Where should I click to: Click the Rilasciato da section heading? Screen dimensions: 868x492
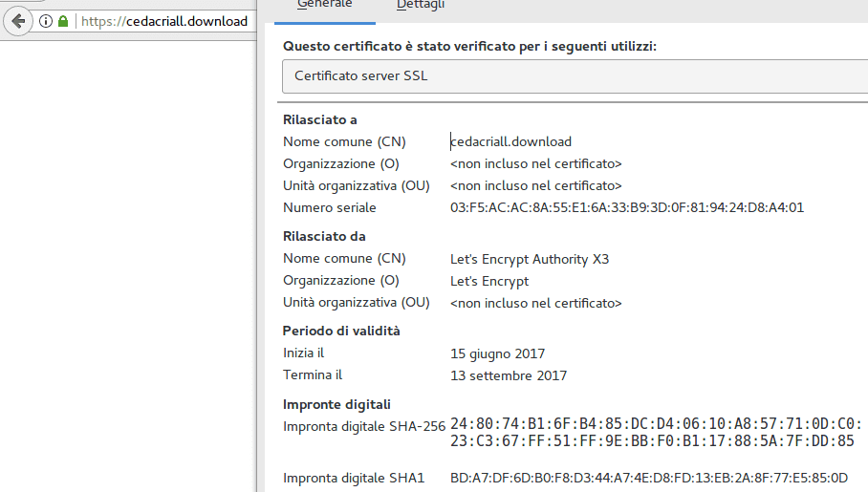(x=324, y=236)
